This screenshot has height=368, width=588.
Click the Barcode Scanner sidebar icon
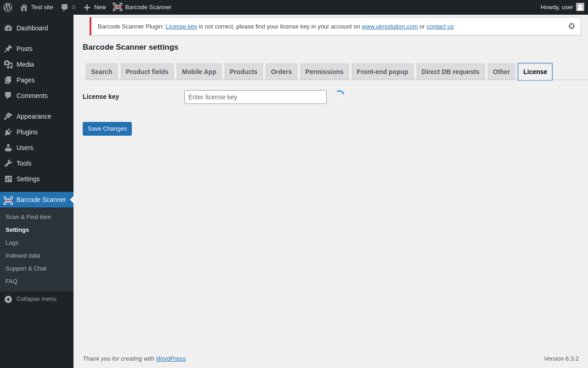8,200
